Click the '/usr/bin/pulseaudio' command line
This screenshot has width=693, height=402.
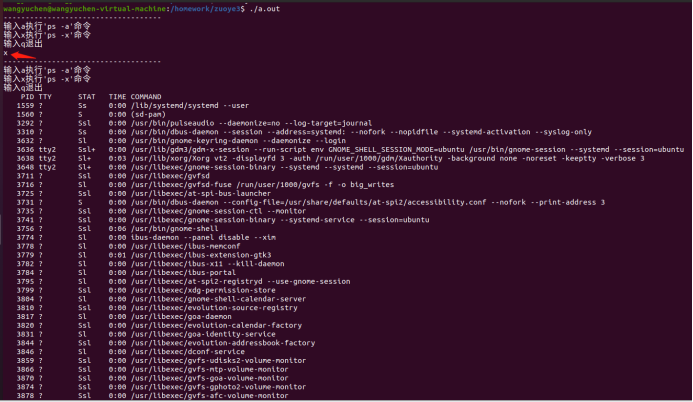(251, 123)
